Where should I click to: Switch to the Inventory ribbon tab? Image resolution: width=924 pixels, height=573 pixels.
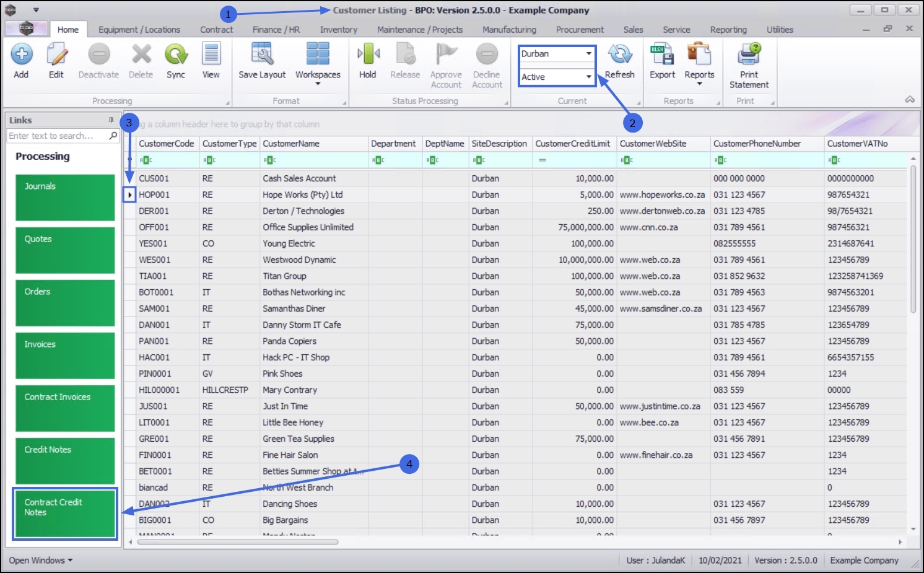coord(338,30)
